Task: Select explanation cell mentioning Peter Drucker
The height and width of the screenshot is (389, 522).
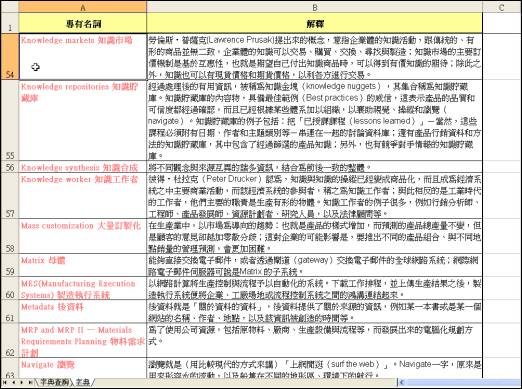Action: tap(314, 196)
